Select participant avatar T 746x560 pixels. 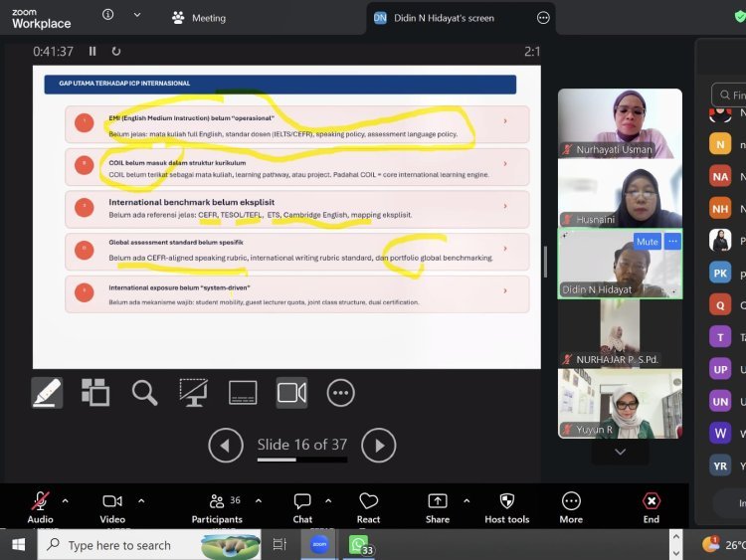pos(720,337)
